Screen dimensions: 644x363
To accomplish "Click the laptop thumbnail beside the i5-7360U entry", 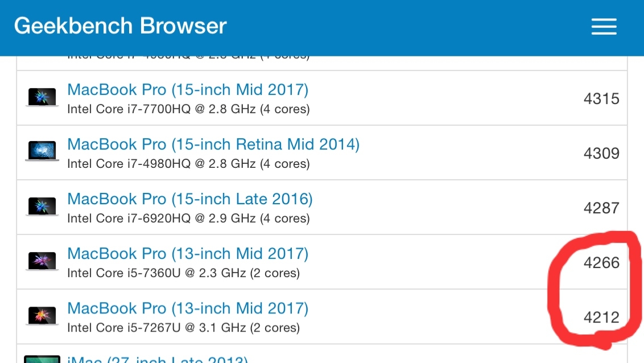I will 42,261.
